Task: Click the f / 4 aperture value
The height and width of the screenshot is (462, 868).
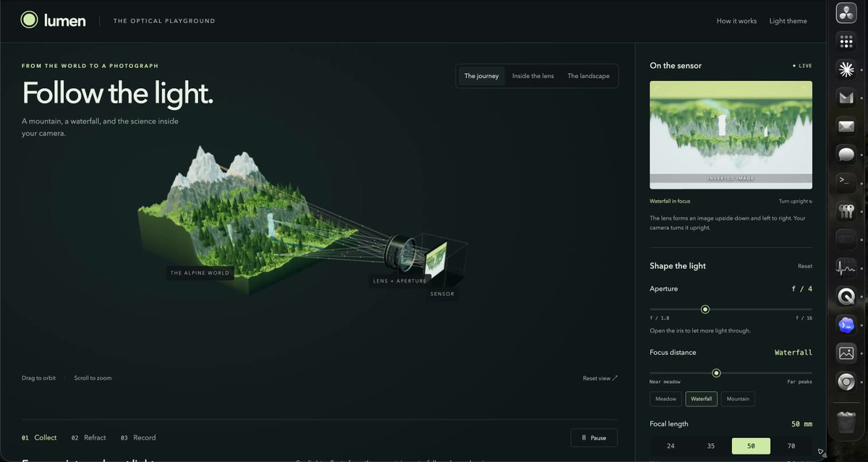Action: (801, 289)
